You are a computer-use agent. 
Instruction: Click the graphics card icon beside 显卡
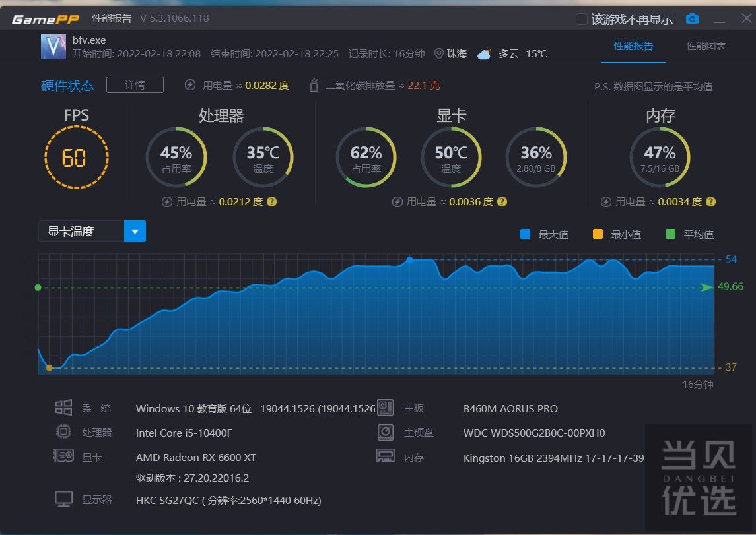63,455
